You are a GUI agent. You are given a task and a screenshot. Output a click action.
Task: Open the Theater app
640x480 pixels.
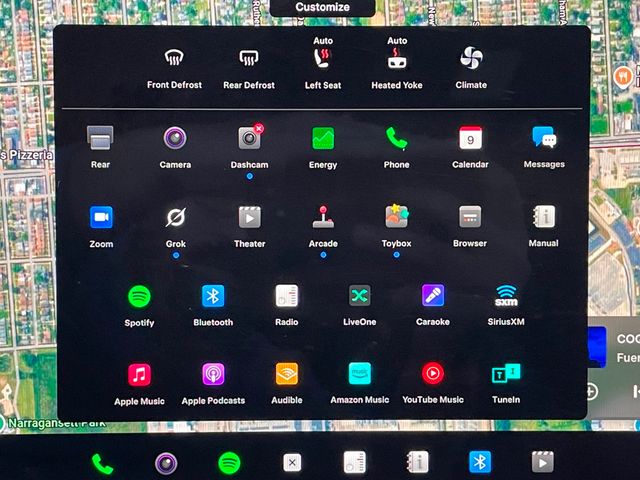click(249, 218)
